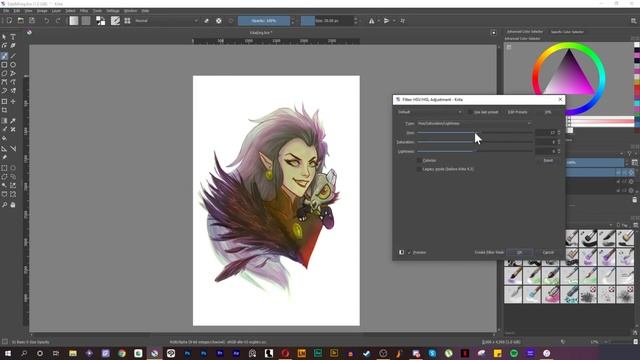The height and width of the screenshot is (360, 640).
Task: Click the Saturation slider track
Action: pyautogui.click(x=475, y=142)
